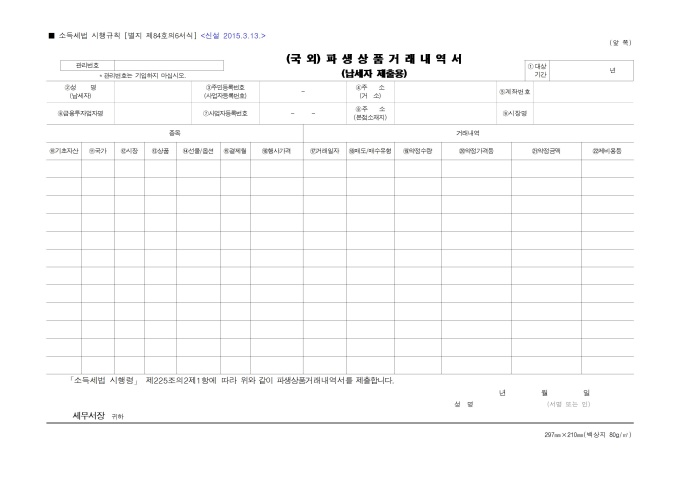Click the '⑦사업자등록번호' label

pyautogui.click(x=225, y=113)
